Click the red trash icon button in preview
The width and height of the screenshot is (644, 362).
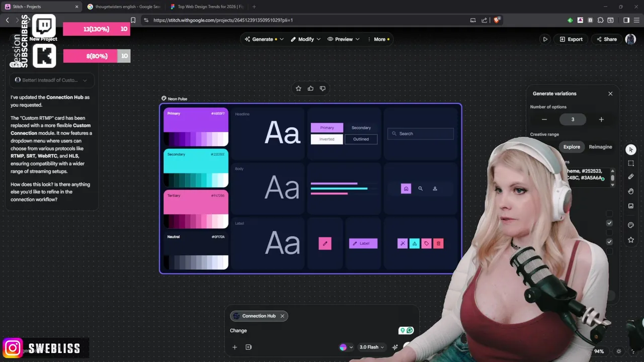(x=438, y=243)
